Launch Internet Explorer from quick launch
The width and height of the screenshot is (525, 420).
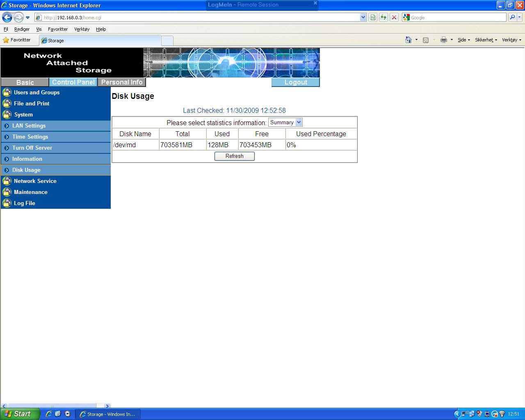point(49,414)
